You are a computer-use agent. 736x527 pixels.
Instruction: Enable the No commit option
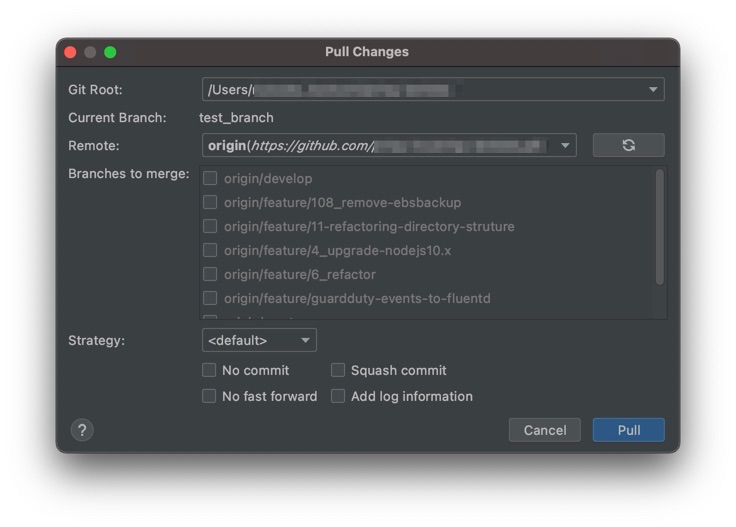(x=209, y=370)
